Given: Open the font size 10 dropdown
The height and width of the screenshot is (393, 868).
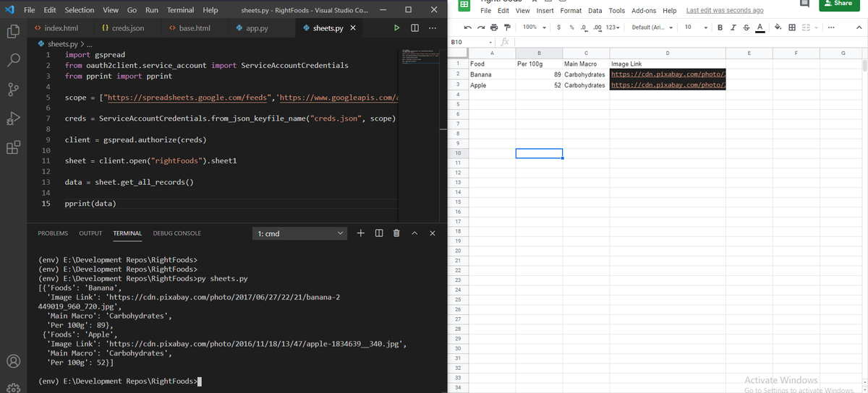Looking at the screenshot, I should tap(696, 27).
